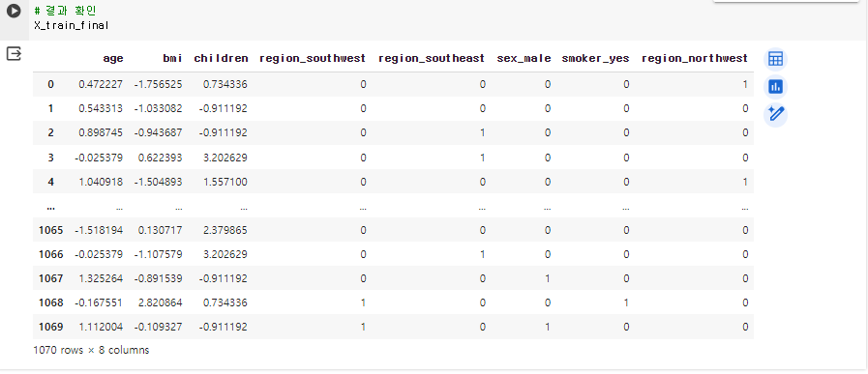Screen dimensions: 868x374
Task: Convert dataframe to interactive table
Action: point(775,59)
